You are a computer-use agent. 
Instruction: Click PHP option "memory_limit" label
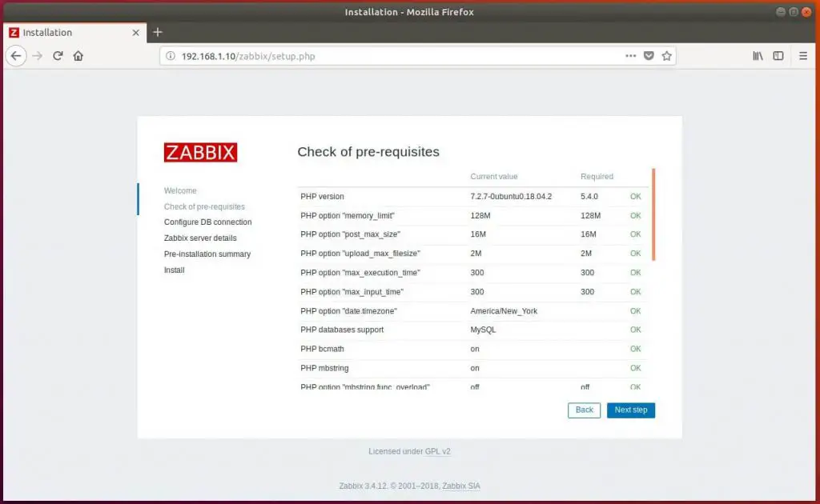(348, 216)
